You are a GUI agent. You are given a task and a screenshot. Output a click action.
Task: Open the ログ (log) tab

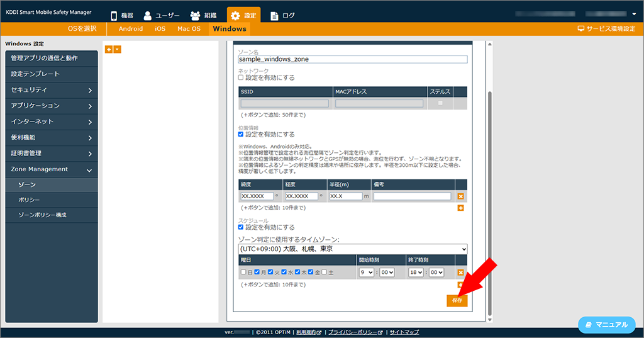[282, 16]
